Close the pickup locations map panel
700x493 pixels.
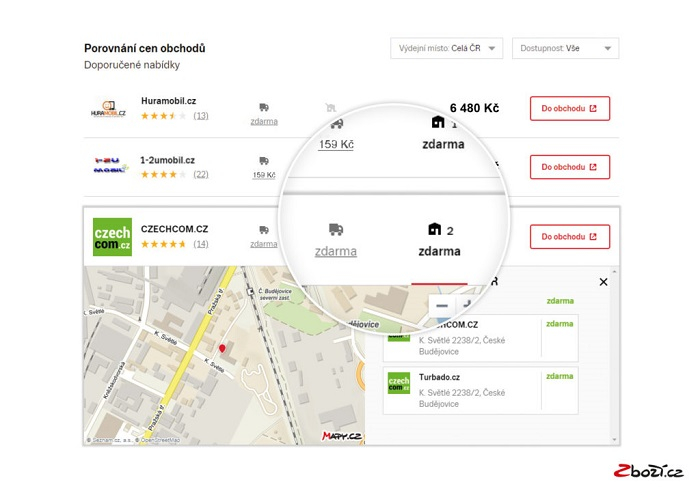603,282
